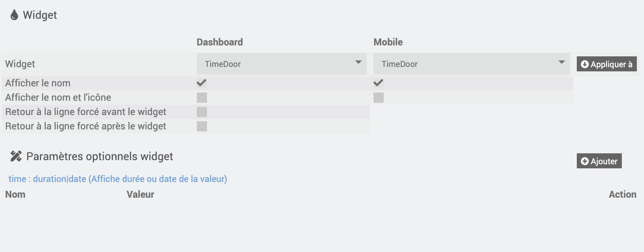Image resolution: width=644 pixels, height=252 pixels.
Task: Check 'Retour à la ligne forcé avant' box
Action: pos(202,112)
